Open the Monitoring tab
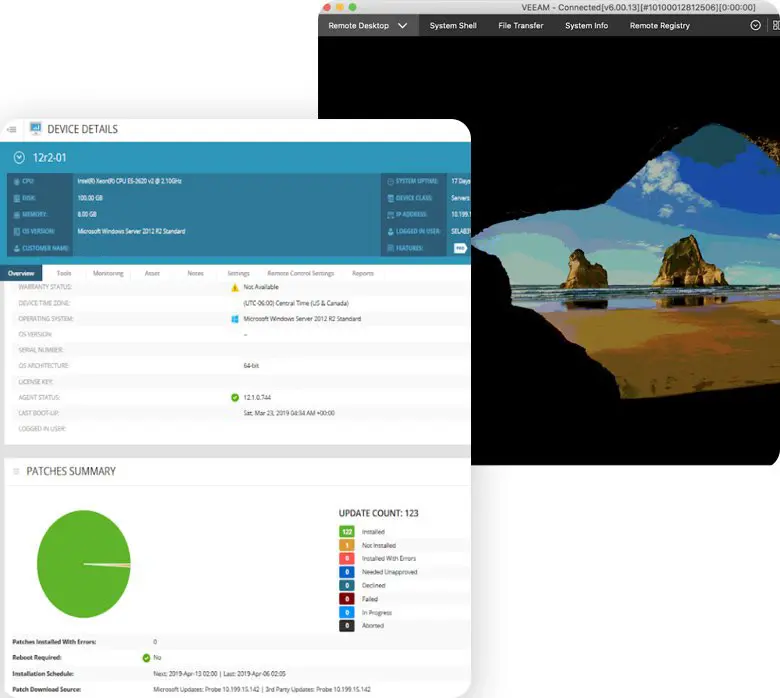This screenshot has height=698, width=780. [108, 273]
